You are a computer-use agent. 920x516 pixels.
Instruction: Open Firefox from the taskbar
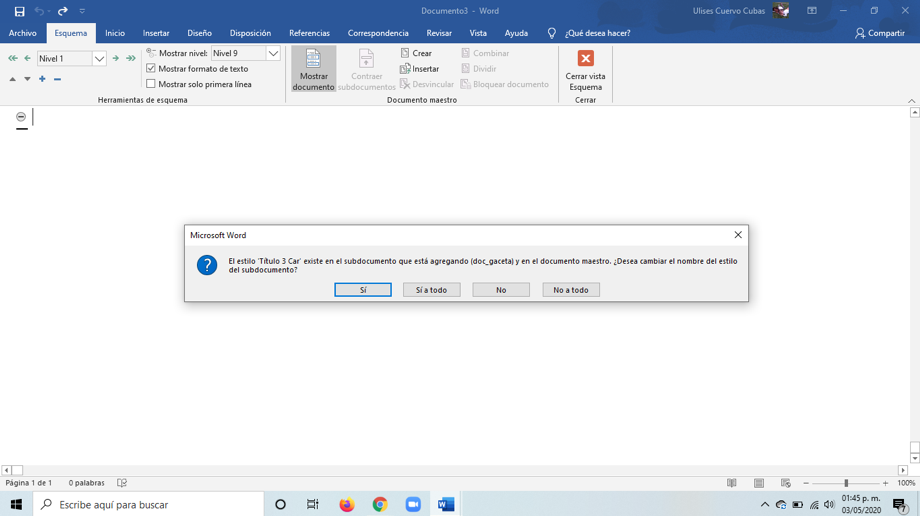[347, 504]
